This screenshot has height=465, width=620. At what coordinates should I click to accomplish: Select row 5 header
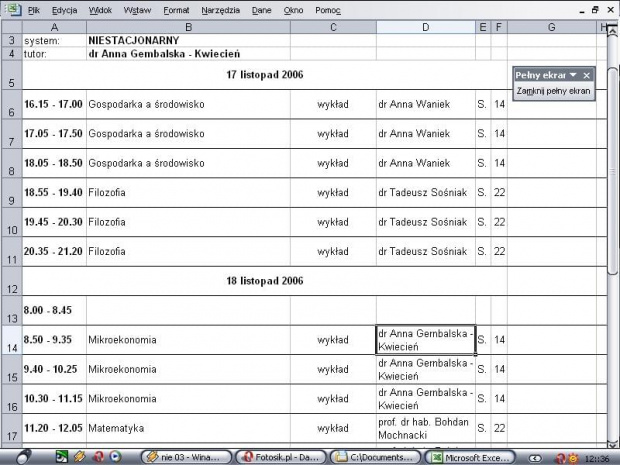coord(11,75)
